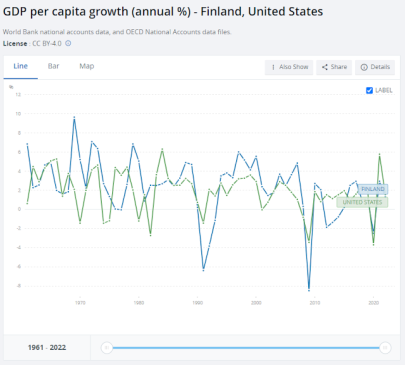Select the Line chart tab
The height and width of the screenshot is (365, 405).
pyautogui.click(x=20, y=66)
